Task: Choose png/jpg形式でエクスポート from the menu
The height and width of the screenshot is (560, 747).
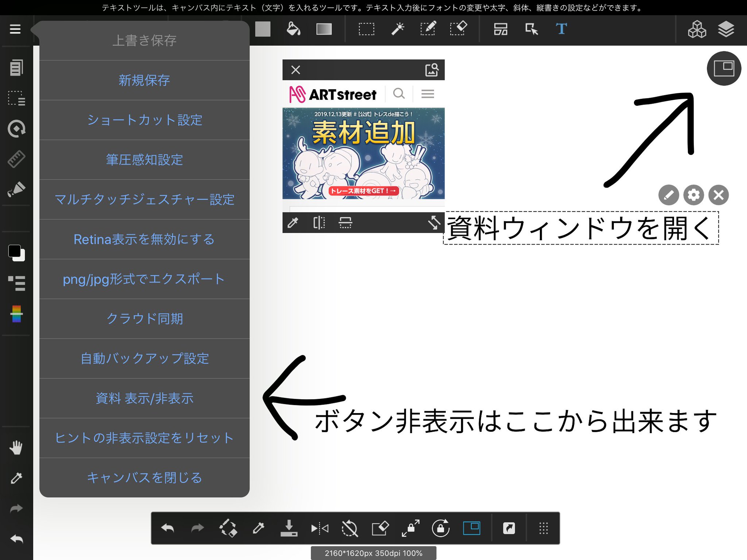Action: 144,279
